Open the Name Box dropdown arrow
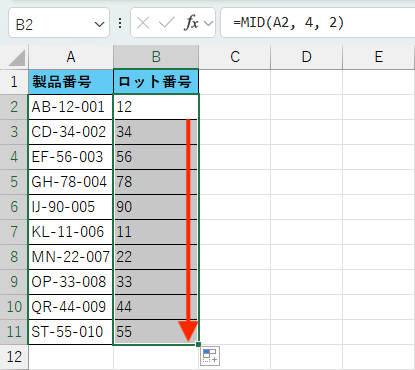This screenshot has width=415, height=370. click(x=99, y=24)
